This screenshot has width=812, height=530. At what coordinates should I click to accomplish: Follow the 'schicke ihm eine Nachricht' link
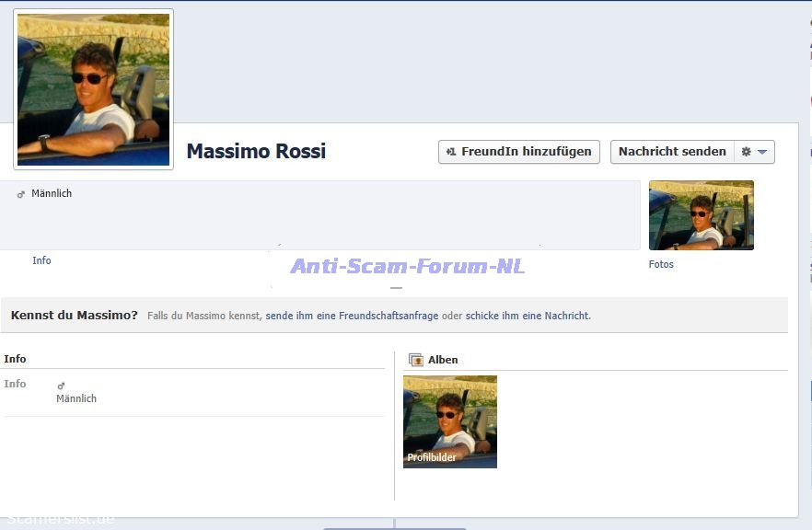(527, 316)
